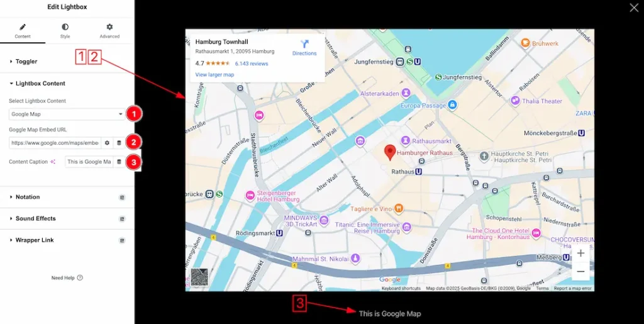Image resolution: width=644 pixels, height=324 pixels.
Task: Open the View larger map link
Action: click(x=215, y=75)
